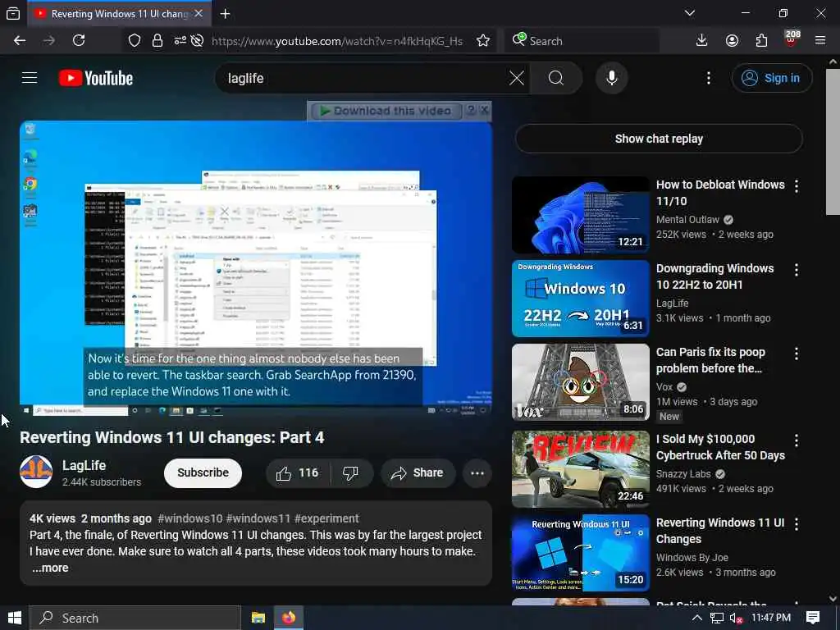Open options for Can Paris video

(x=797, y=353)
